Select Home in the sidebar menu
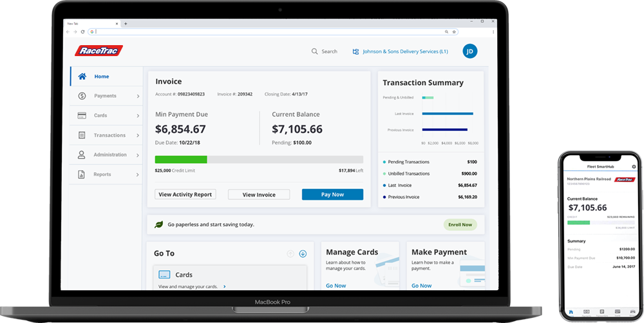The height and width of the screenshot is (323, 644). point(106,77)
